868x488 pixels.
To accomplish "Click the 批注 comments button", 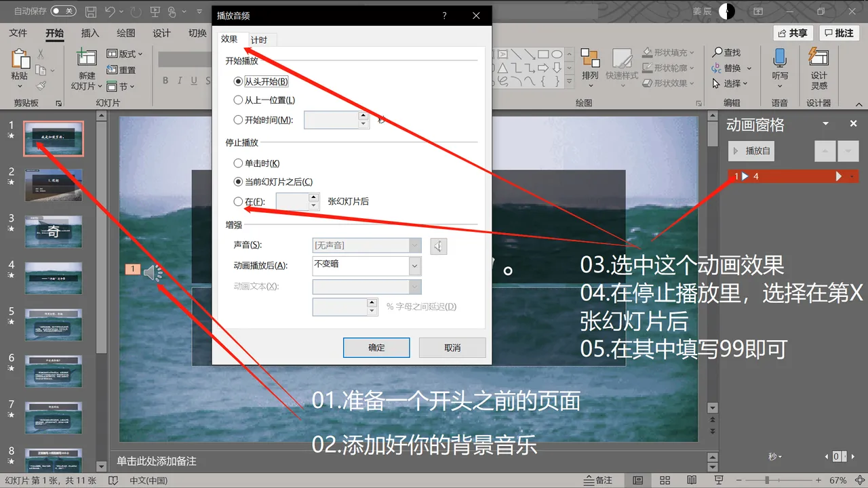I will pos(839,33).
